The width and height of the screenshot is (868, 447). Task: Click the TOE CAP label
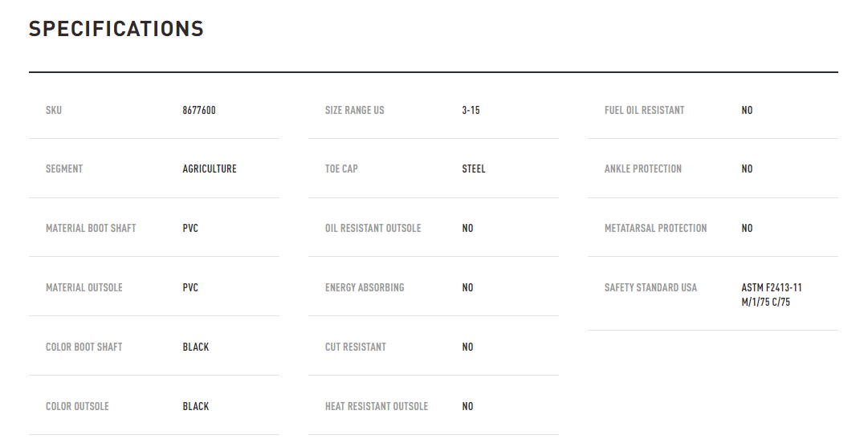341,169
